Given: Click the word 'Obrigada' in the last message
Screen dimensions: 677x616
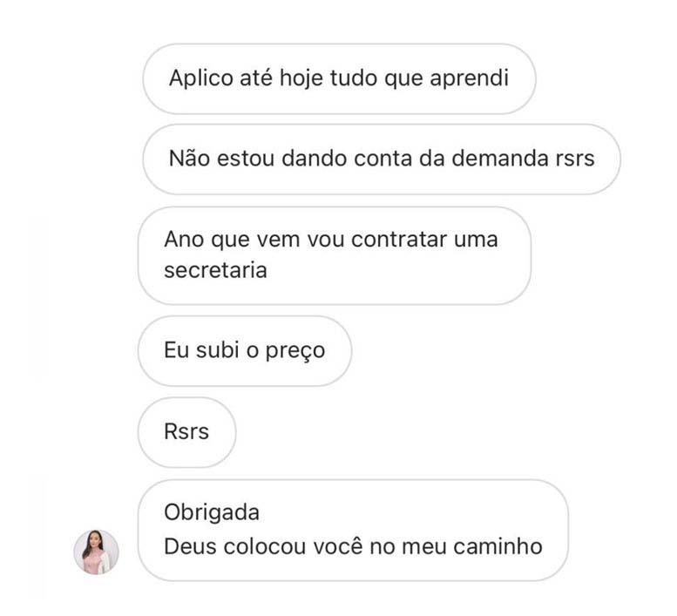Looking at the screenshot, I should point(212,512).
